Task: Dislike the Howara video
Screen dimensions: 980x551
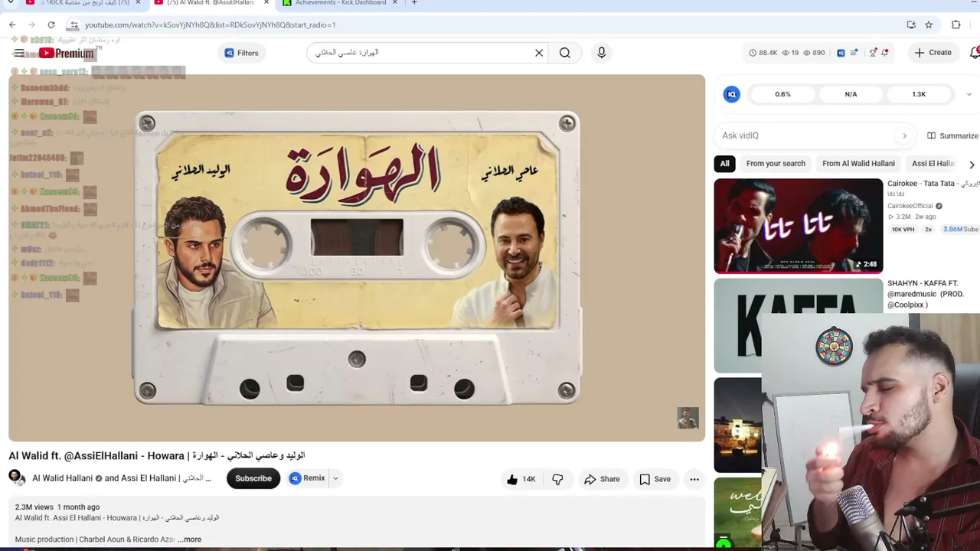Action: click(557, 479)
